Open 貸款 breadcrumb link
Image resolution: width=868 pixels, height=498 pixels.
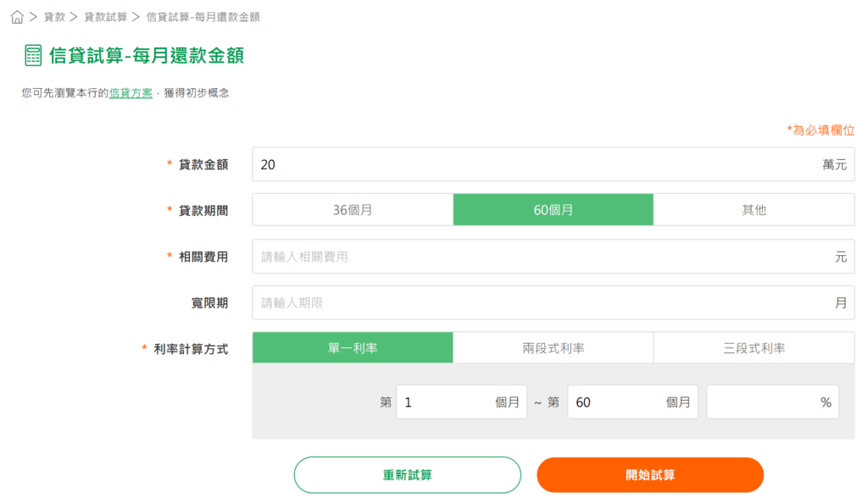(x=54, y=17)
